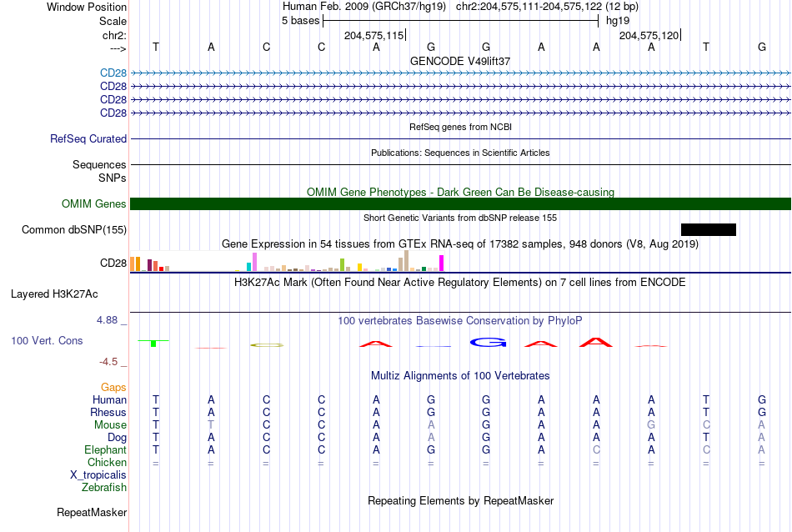Open Multiz Alignments of 100 Vertebrates title
792x532 pixels.
coord(460,376)
